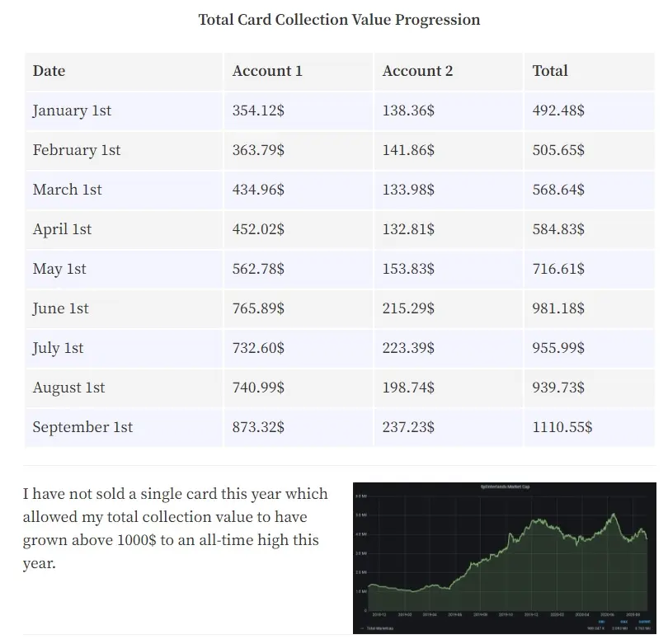Image resolution: width=668 pixels, height=644 pixels.
Task: Click the 955.99$ total value
Action: click(x=558, y=348)
